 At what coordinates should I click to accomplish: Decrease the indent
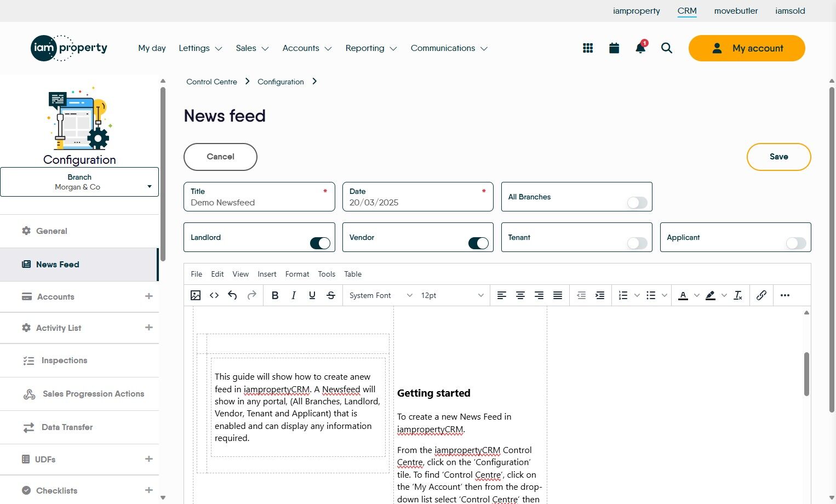click(581, 295)
